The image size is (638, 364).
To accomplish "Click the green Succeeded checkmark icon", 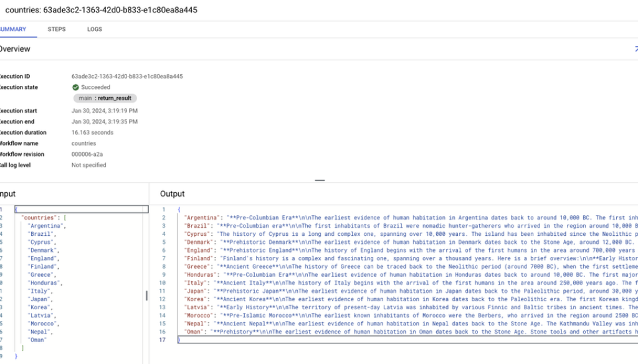I will click(x=75, y=88).
